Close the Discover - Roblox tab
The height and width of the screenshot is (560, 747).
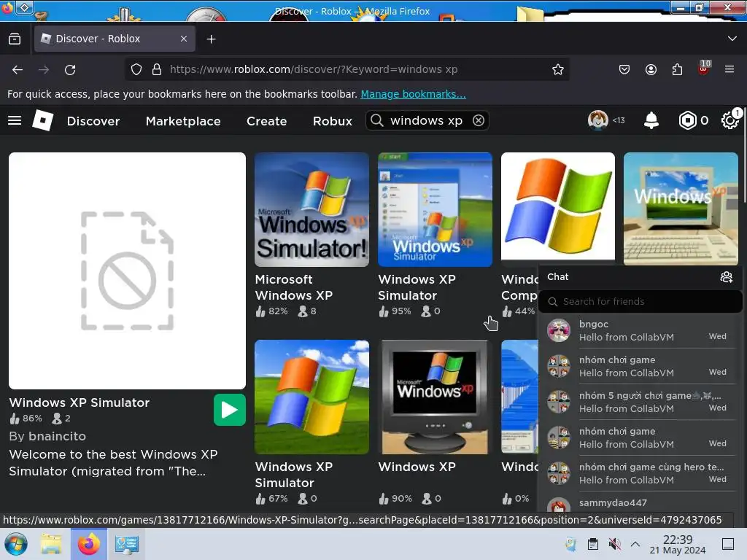tap(184, 39)
